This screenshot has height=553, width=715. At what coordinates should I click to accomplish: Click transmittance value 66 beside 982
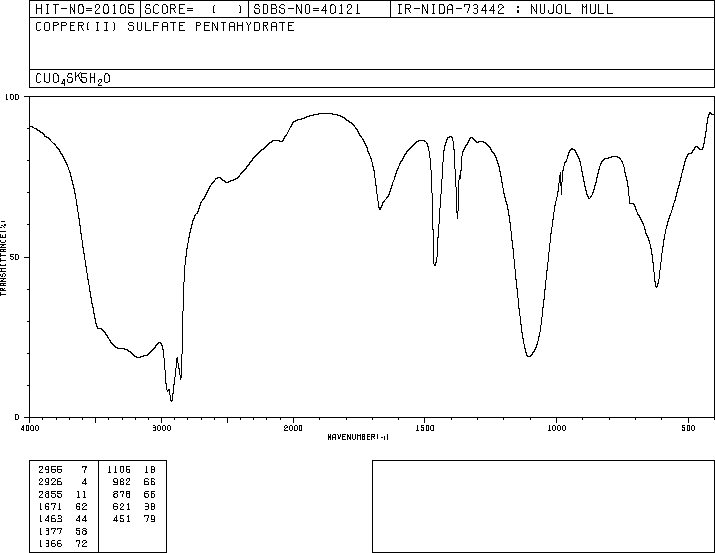(x=150, y=482)
